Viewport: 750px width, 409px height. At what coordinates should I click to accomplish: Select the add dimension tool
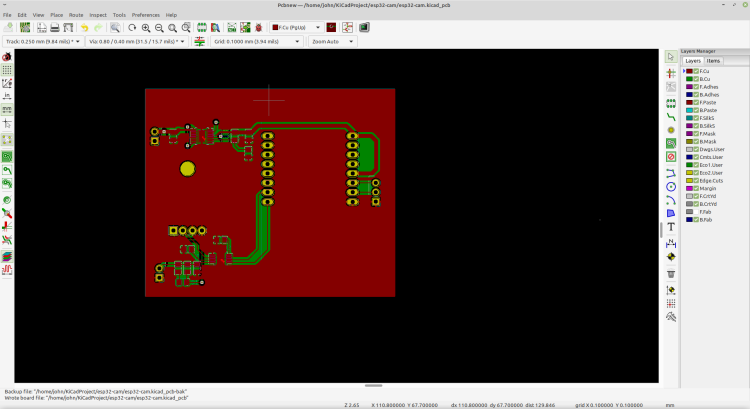point(671,243)
